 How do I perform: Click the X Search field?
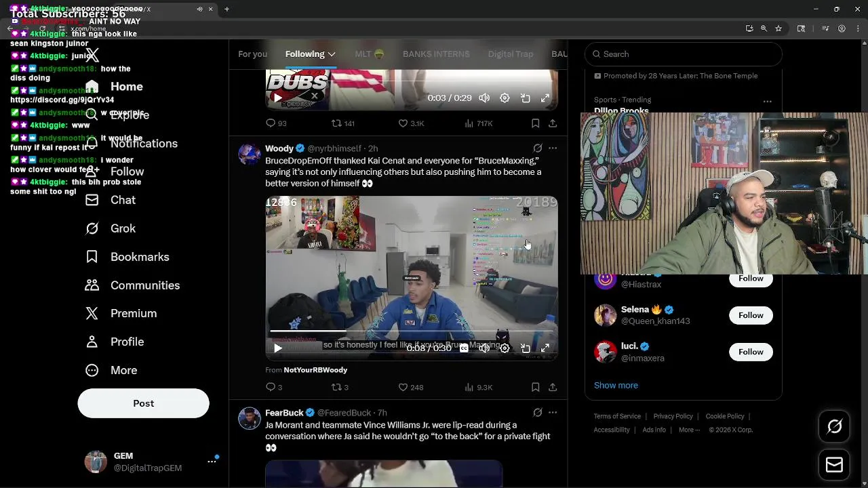684,54
